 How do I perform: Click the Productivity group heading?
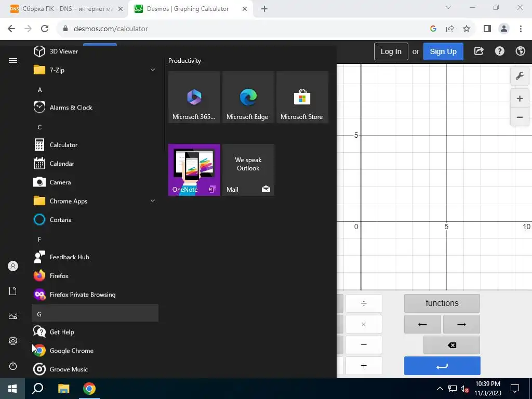184,61
